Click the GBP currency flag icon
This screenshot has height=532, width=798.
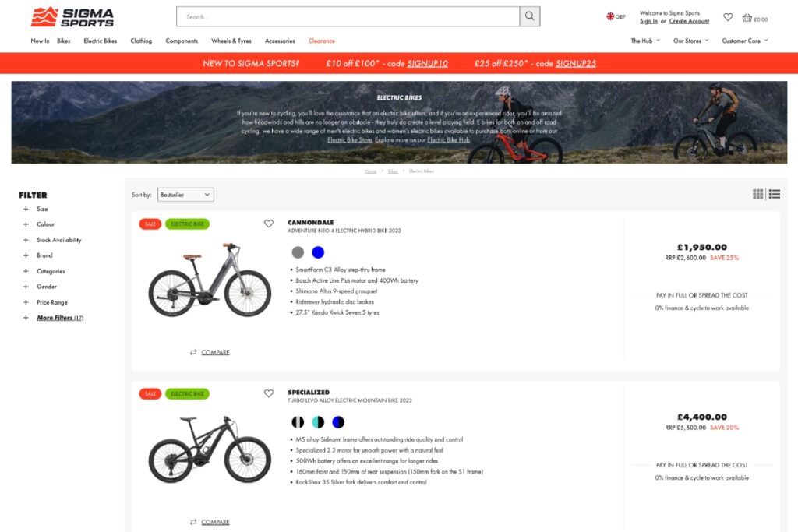(x=610, y=16)
